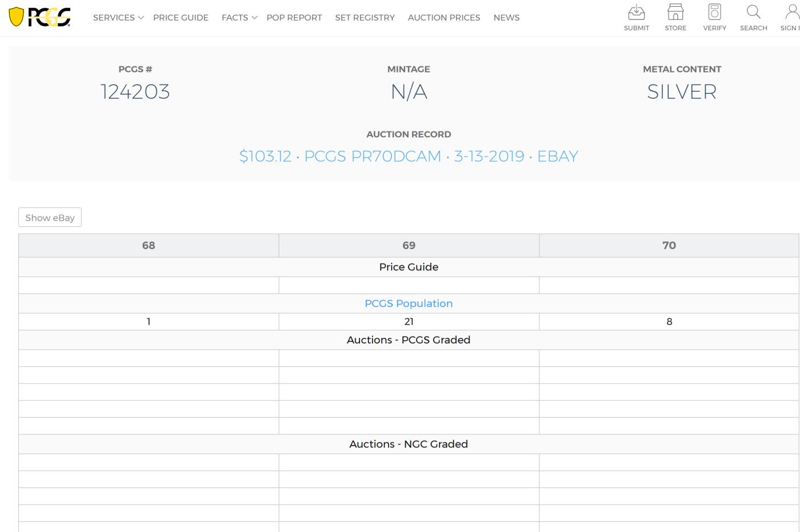Viewport: 800px width, 532px height.
Task: Open Search magnifier icon
Action: pos(753,13)
